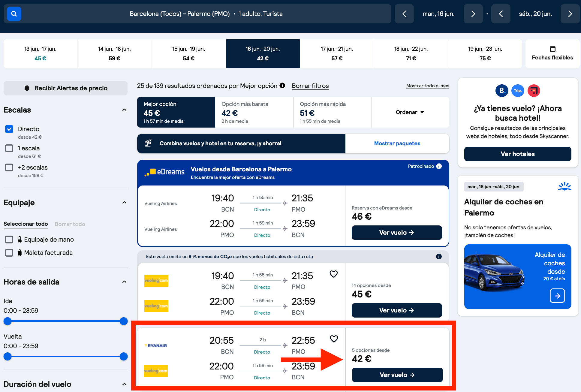Go to next return date arrow
Viewport: 581px width, 392px height.
pos(570,14)
